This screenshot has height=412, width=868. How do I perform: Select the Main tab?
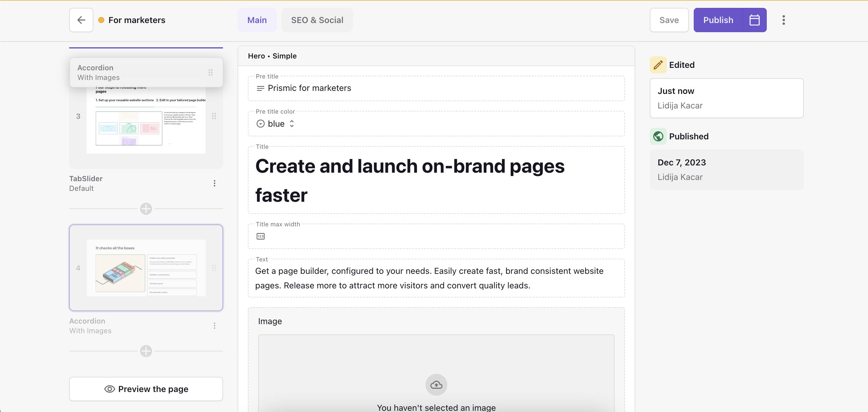(x=257, y=20)
